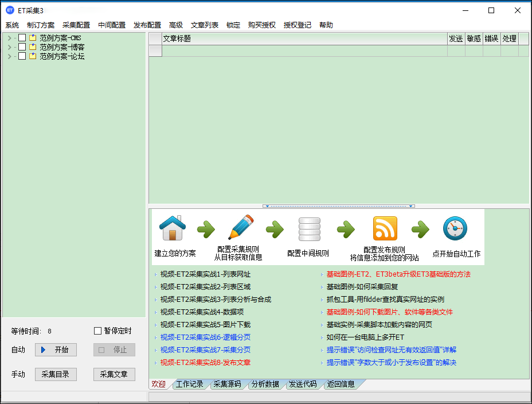Open link 视频-ET2采集实战1-列表网址
532x404 pixels.
coord(205,274)
